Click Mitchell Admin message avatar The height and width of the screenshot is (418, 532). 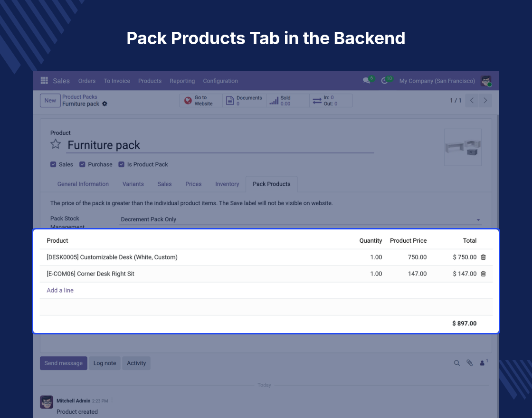tap(47, 402)
